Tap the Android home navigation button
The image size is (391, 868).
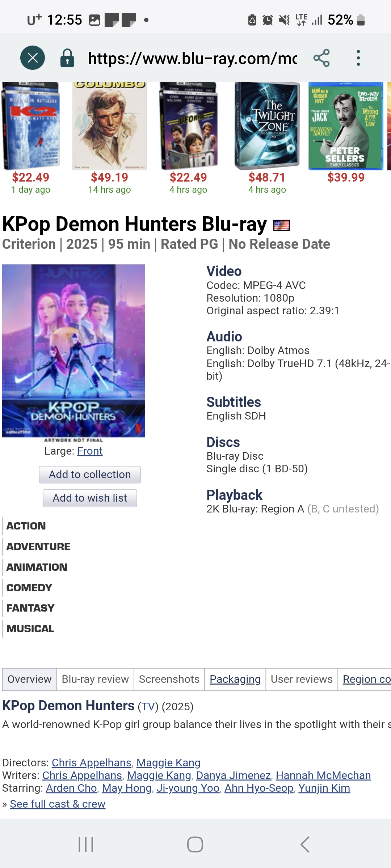coord(195,844)
